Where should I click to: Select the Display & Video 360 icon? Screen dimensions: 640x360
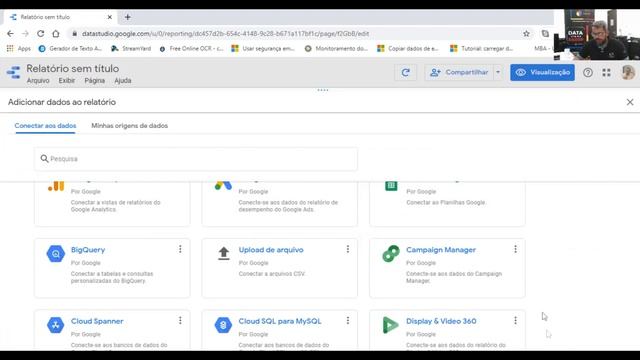point(390,325)
